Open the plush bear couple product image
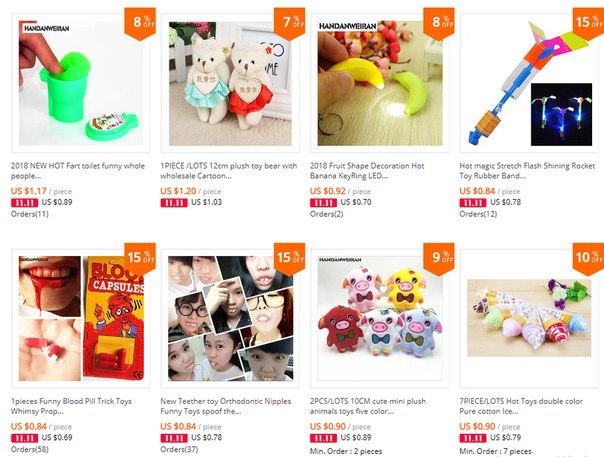 [x=230, y=83]
